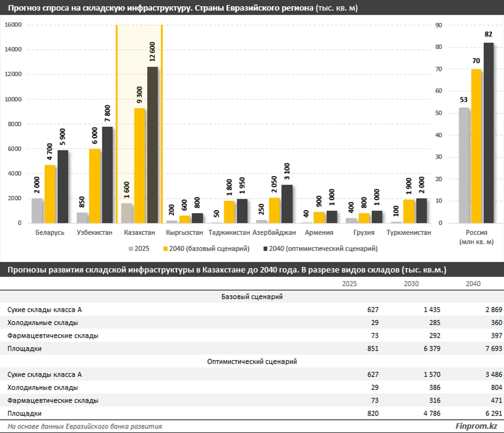This screenshot has height=433, width=504.
Task: Click the dark 2040 optimistic scenario legend swatch
Action: (x=265, y=249)
